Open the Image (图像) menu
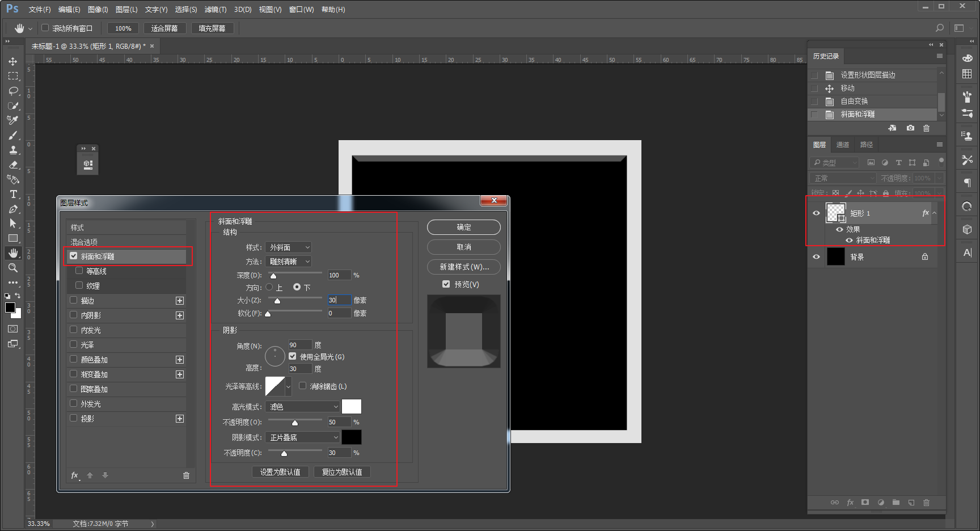The image size is (980, 531). 98,10
